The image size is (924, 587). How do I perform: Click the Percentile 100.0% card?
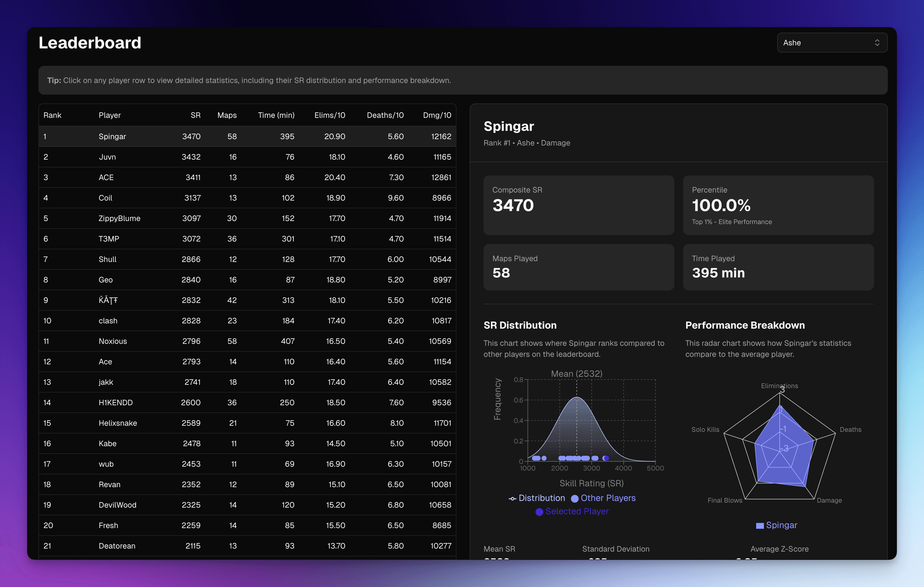tap(778, 205)
